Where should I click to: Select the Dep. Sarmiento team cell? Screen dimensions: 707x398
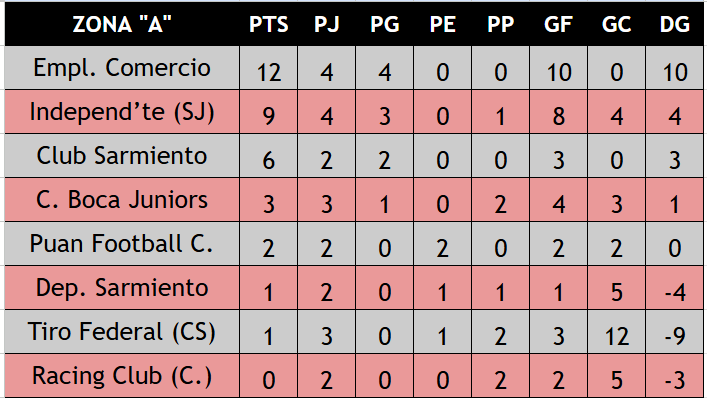point(122,287)
